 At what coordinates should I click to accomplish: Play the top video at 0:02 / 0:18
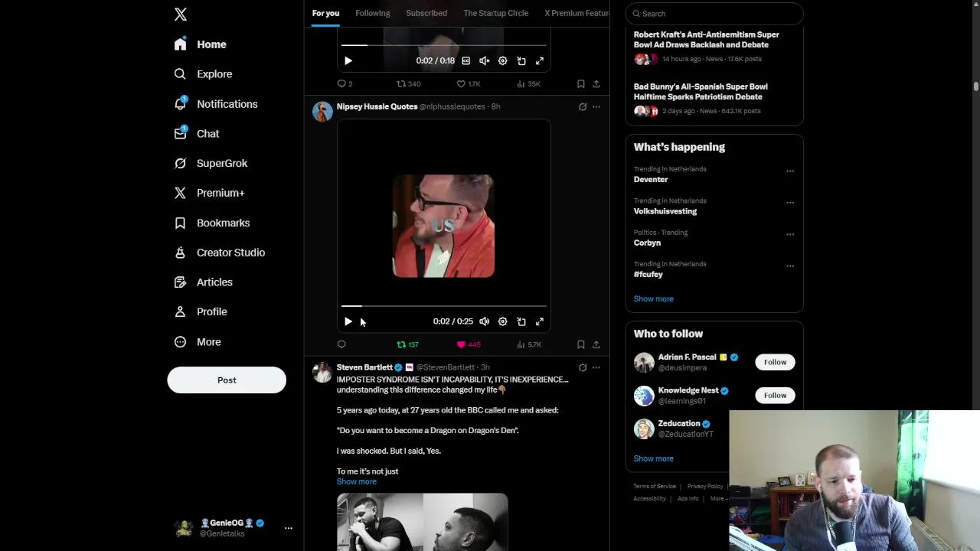pos(348,60)
